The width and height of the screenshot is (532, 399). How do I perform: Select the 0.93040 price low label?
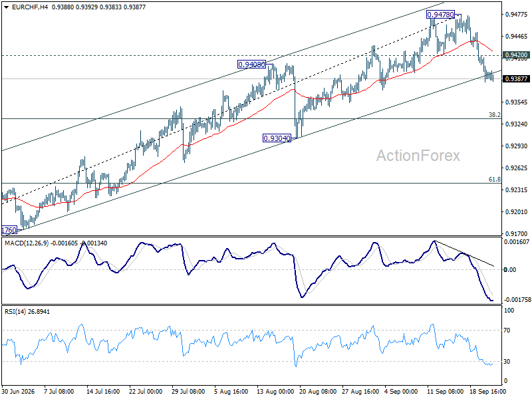click(277, 138)
